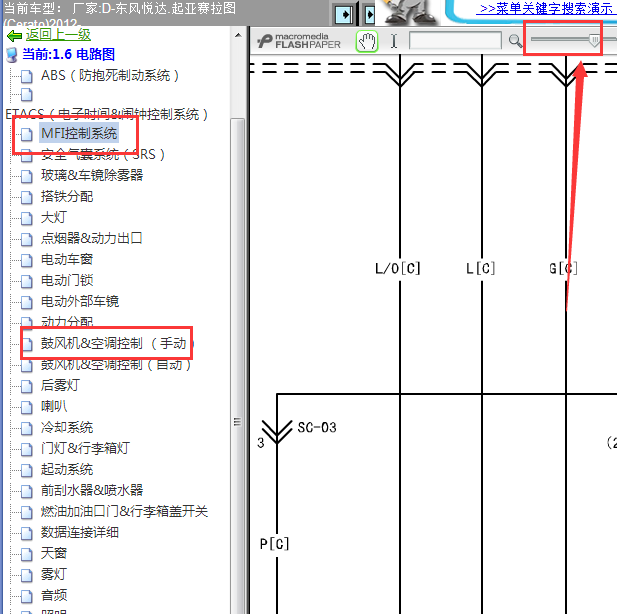
Task: Open 冷却系统 diagram
Action: 67,427
